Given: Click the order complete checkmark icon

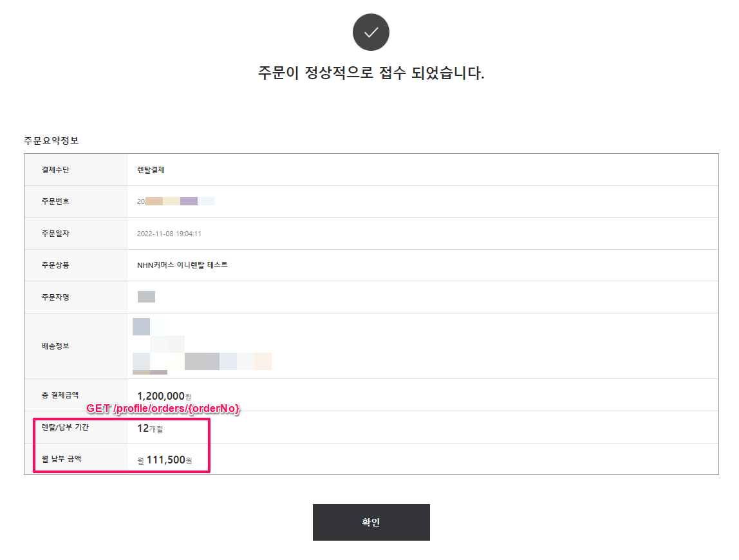Looking at the screenshot, I should 371,32.
